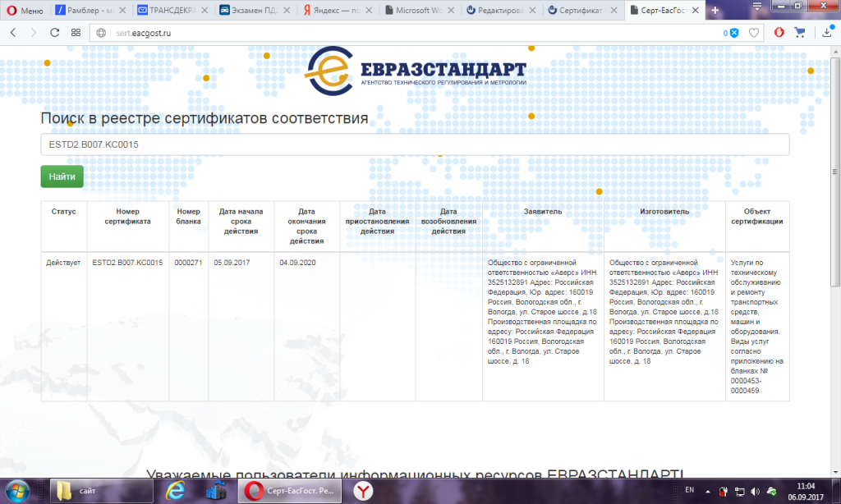Close the Редактировать tab

click(x=532, y=10)
